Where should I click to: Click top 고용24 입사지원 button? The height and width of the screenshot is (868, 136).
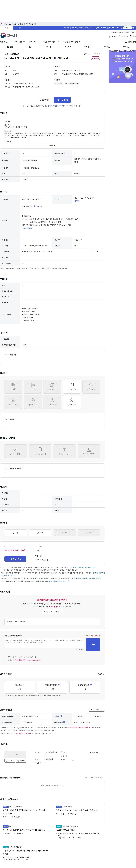pos(62,100)
